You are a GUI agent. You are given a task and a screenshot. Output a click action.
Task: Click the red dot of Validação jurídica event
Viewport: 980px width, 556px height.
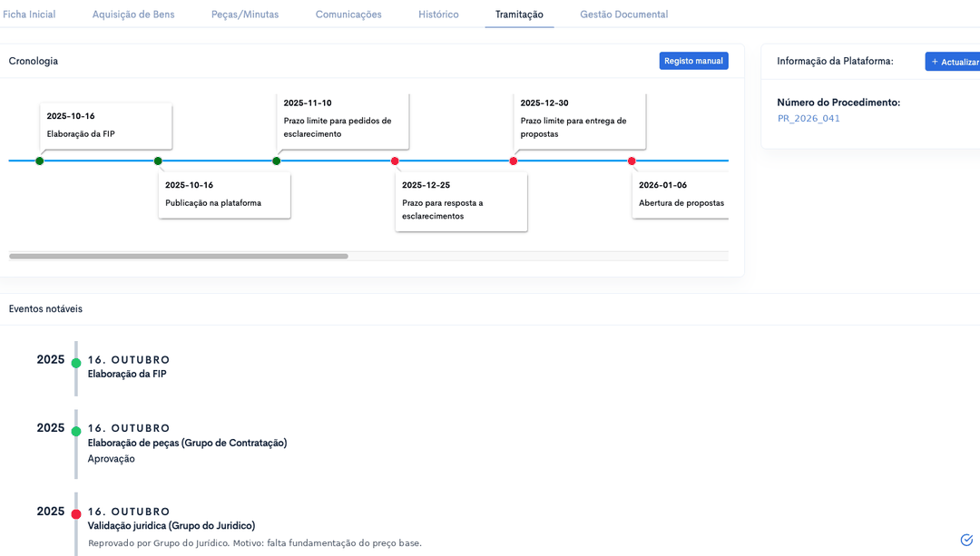[x=76, y=514]
